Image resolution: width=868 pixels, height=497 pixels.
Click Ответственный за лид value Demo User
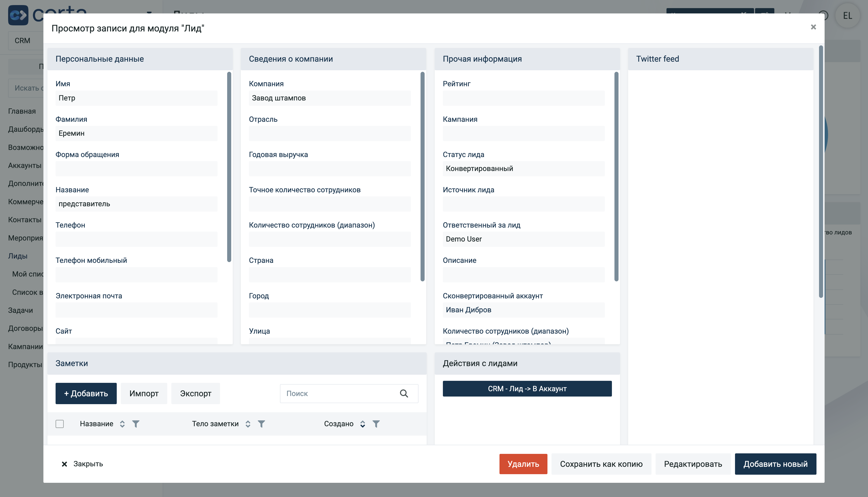[x=523, y=239]
